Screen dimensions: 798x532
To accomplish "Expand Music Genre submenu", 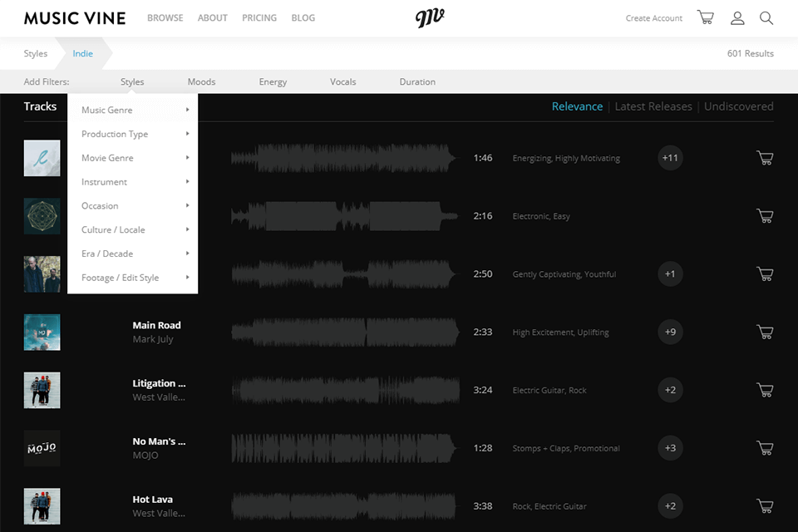I will coord(133,110).
